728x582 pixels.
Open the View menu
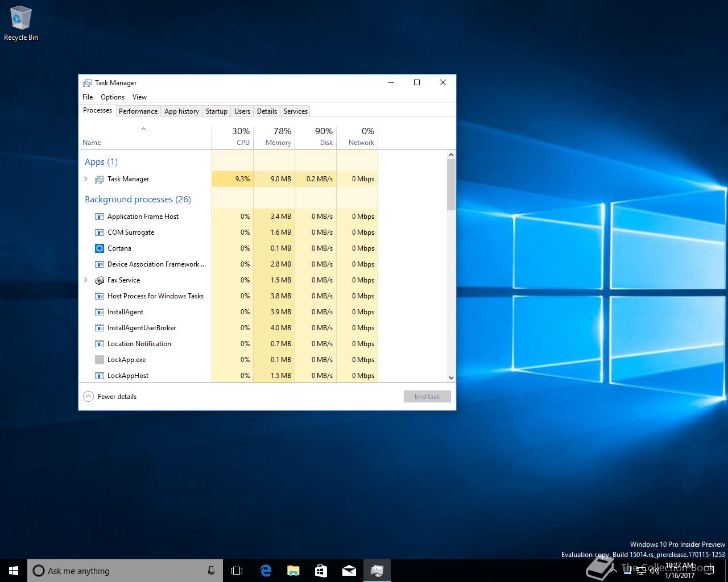click(139, 97)
